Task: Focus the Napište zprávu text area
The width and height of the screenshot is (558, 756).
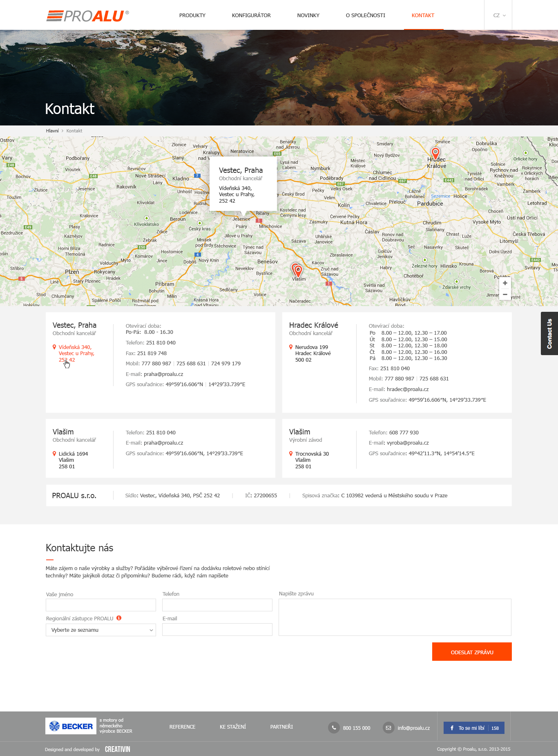Action: click(395, 617)
